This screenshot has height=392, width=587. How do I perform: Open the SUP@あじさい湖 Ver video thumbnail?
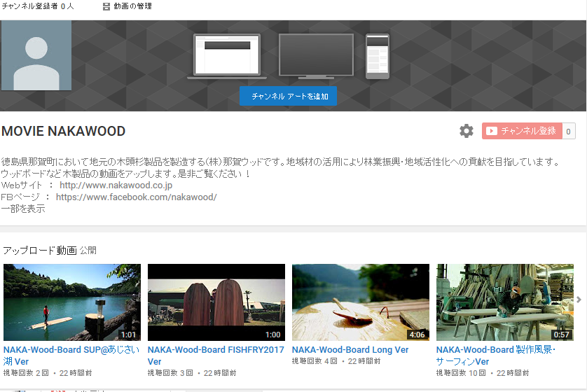[x=72, y=302]
